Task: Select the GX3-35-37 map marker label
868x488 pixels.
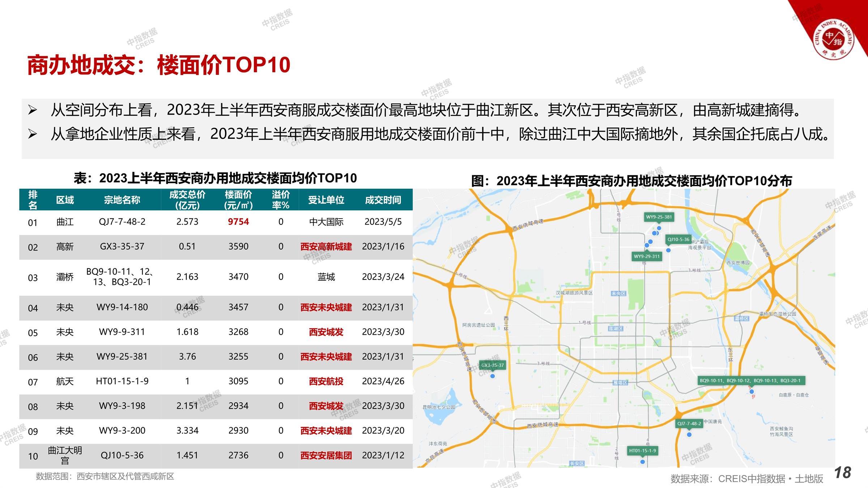Action: tap(492, 365)
